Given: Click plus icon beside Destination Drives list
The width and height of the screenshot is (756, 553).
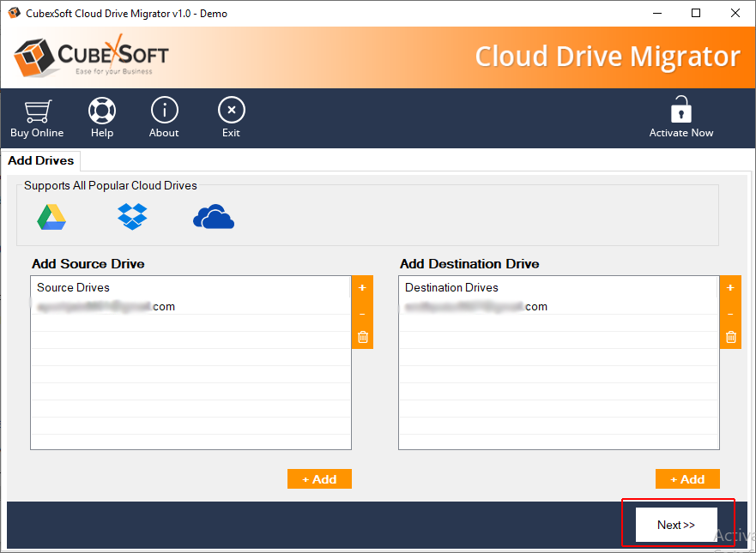Looking at the screenshot, I should [x=730, y=288].
